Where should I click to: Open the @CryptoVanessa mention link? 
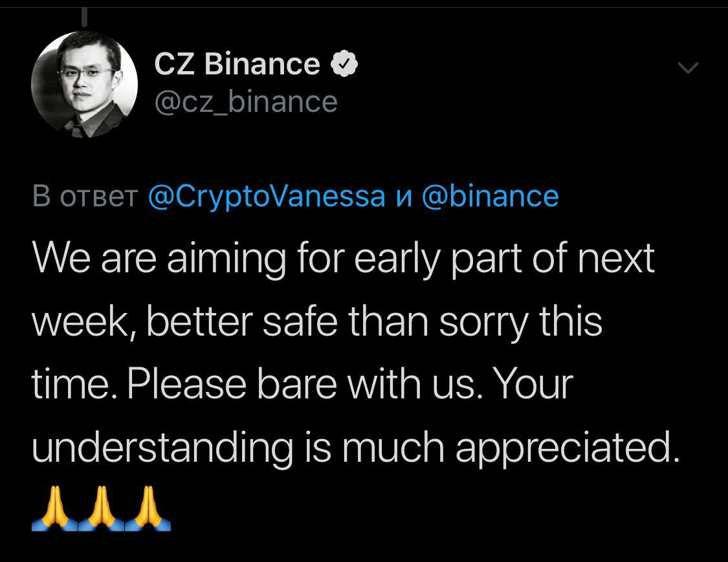pos(267,197)
